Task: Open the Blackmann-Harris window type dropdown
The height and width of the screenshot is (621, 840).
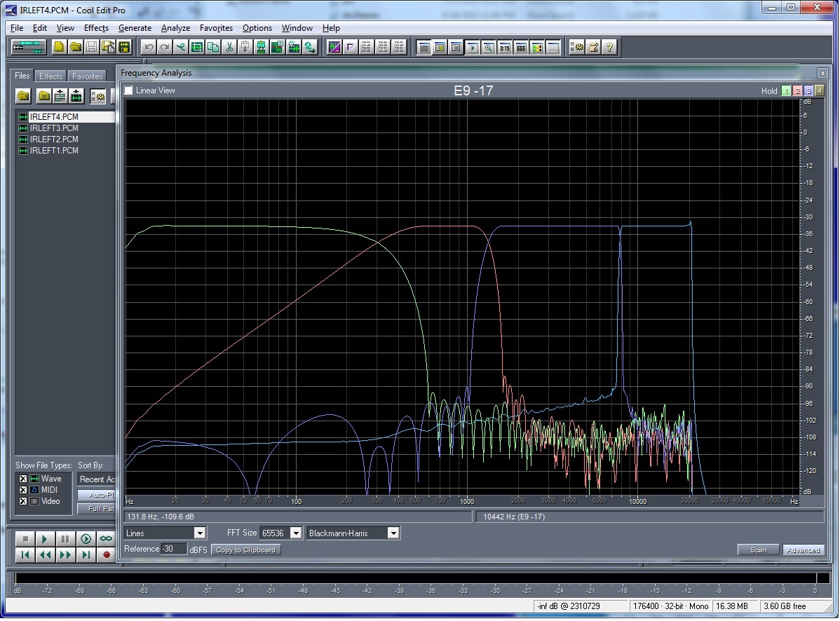Action: (x=393, y=533)
